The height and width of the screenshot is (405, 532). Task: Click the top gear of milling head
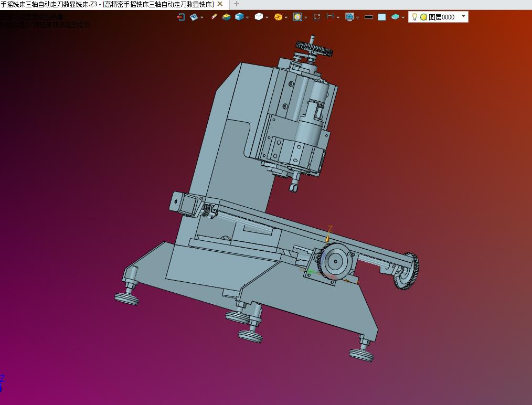pyautogui.click(x=314, y=48)
